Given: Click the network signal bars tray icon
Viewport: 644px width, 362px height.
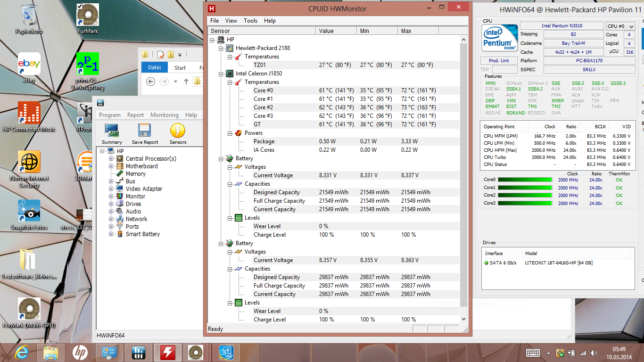Looking at the screenshot, I should click(583, 353).
